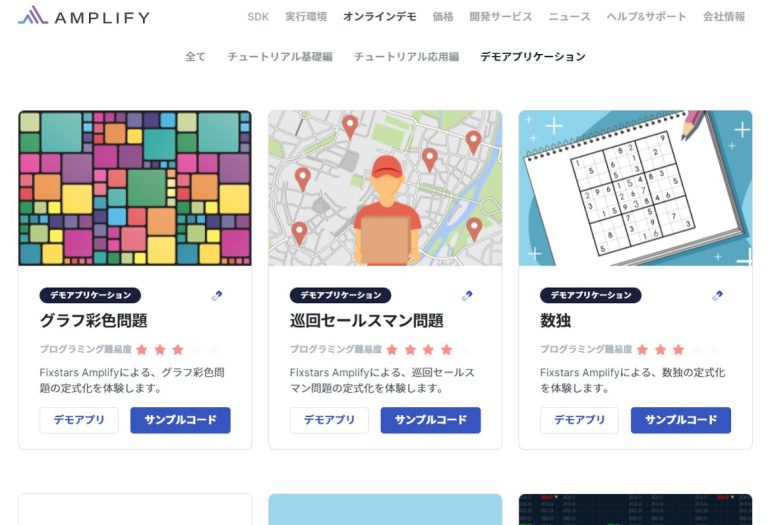This screenshot has height=525, width=768.
Task: Open サンプルコード for 数独
Action: click(x=681, y=420)
